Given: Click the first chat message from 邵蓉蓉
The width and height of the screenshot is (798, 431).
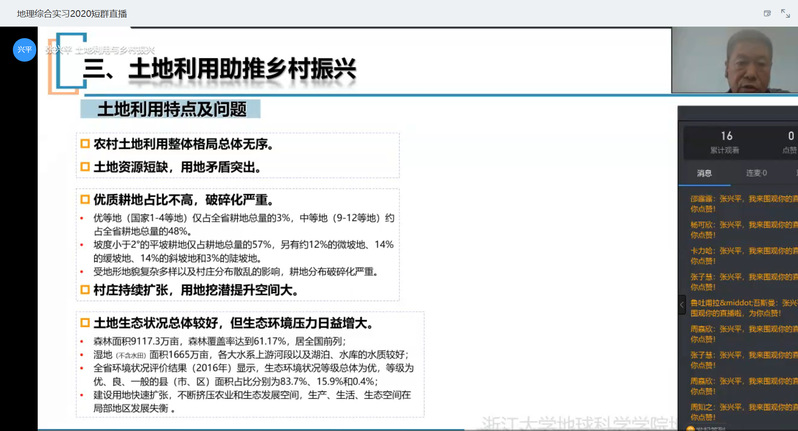Looking at the screenshot, I should tap(740, 204).
